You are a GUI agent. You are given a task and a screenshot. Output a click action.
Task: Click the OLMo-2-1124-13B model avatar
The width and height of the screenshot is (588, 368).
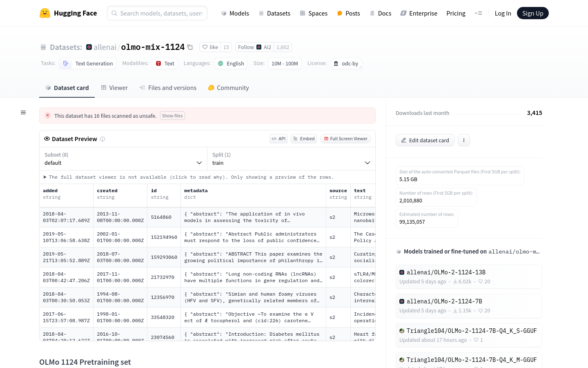[402, 272]
